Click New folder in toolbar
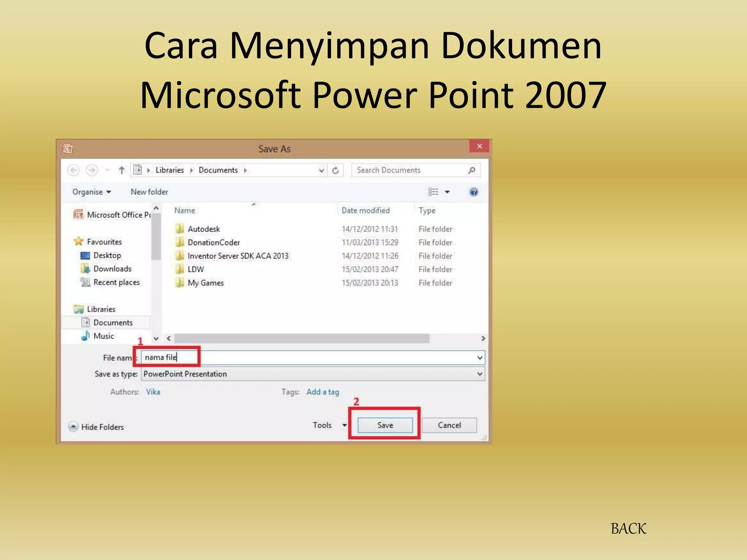Viewport: 747px width, 560px height. click(x=149, y=192)
